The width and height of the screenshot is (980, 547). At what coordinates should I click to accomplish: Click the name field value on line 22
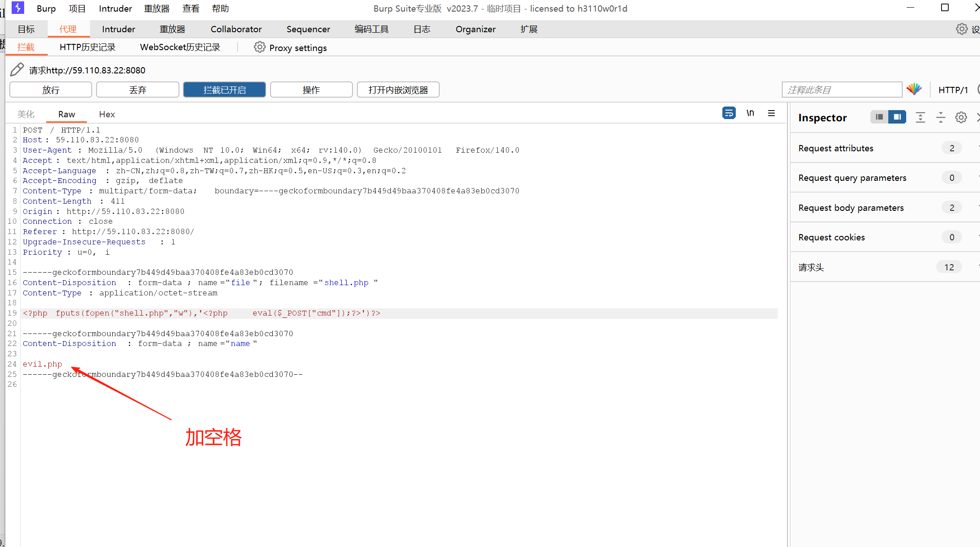click(x=240, y=343)
